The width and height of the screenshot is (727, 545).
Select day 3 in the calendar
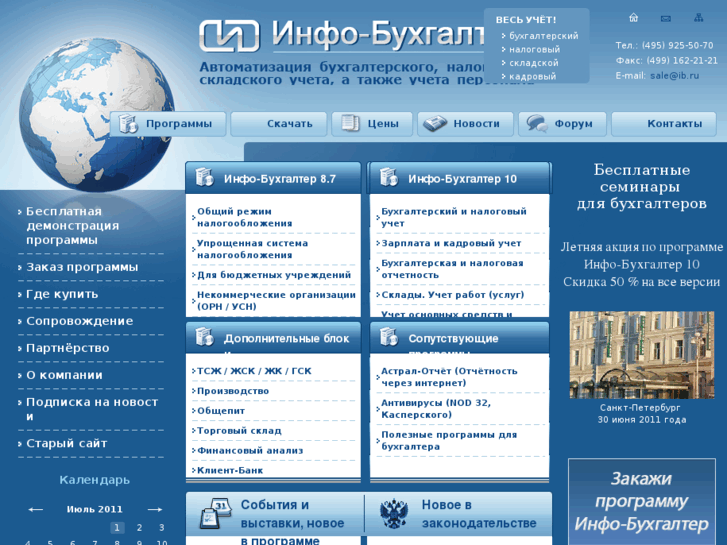(x=161, y=527)
